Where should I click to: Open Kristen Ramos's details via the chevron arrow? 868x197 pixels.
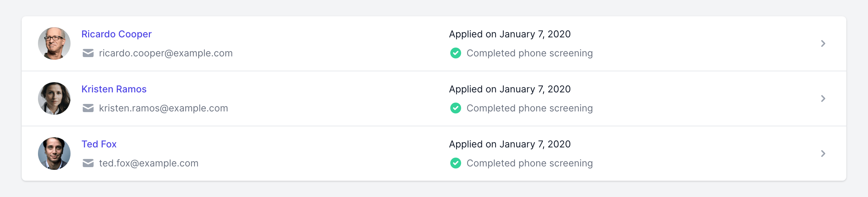pyautogui.click(x=823, y=98)
